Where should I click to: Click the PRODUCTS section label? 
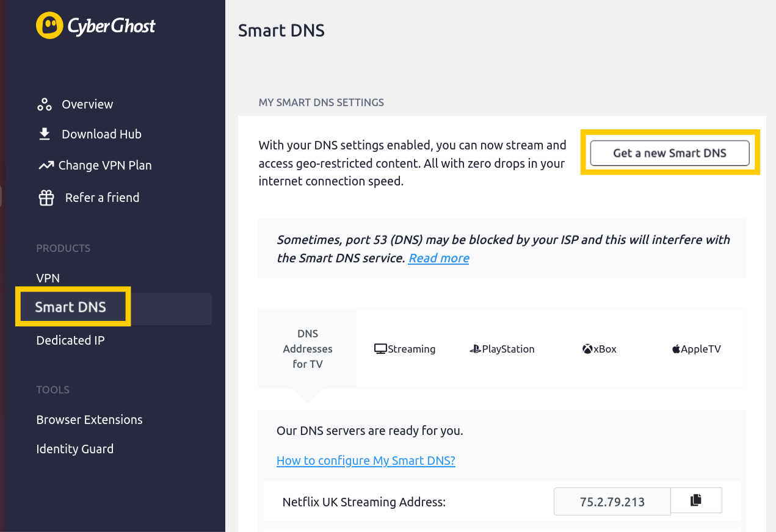[63, 248]
